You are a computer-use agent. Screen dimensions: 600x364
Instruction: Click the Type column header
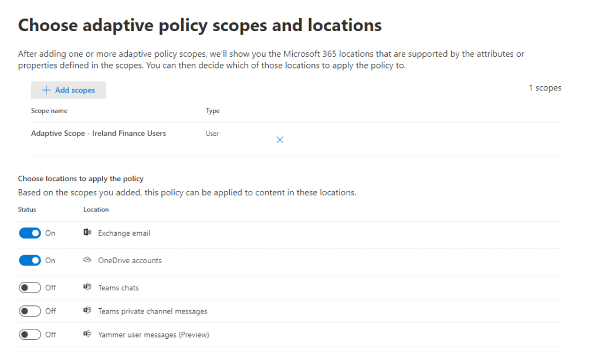212,111
